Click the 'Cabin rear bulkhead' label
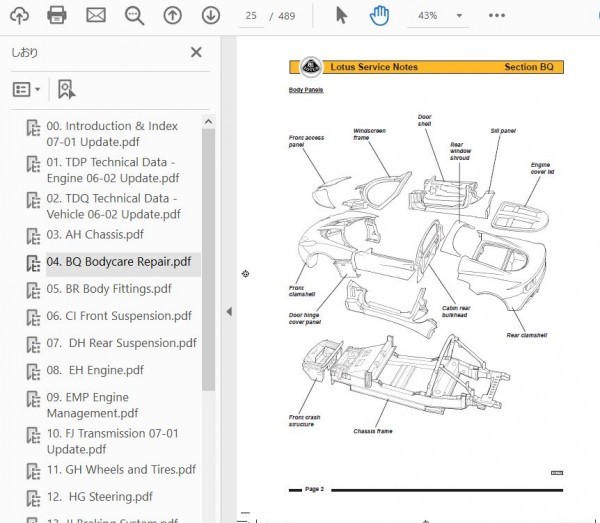The image size is (600, 523). coord(456,311)
